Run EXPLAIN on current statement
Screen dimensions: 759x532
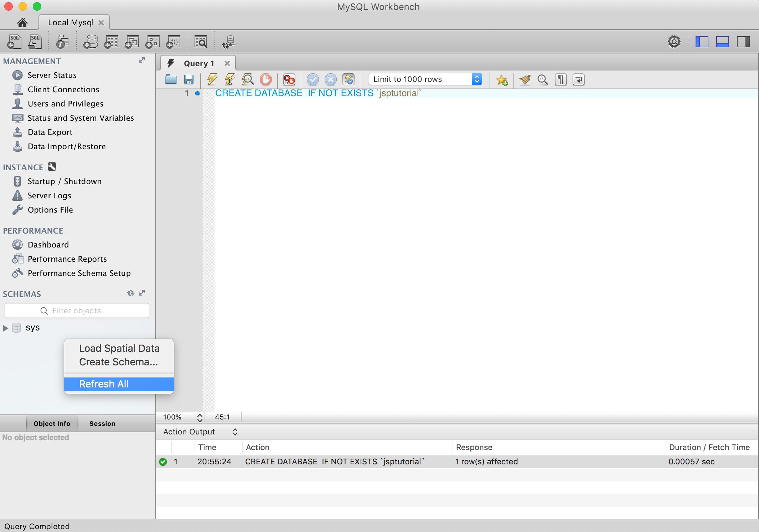pos(248,79)
